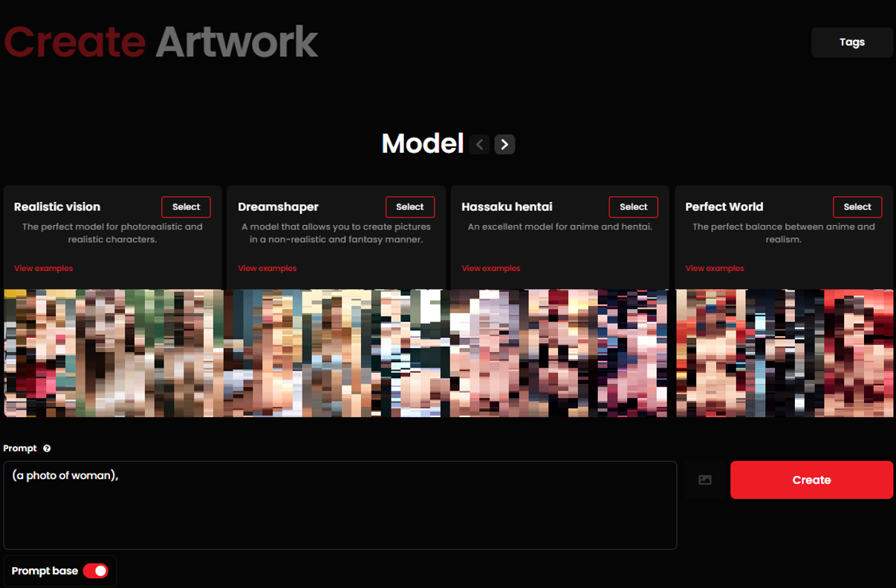View examples for Perfect World
Image resolution: width=896 pixels, height=588 pixels.
715,268
